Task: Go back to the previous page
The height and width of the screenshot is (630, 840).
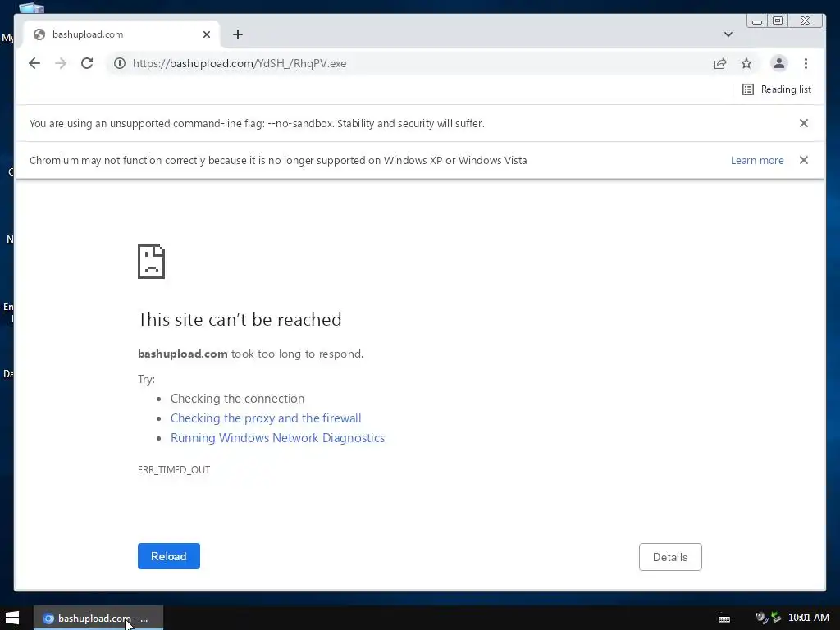Action: coord(34,63)
